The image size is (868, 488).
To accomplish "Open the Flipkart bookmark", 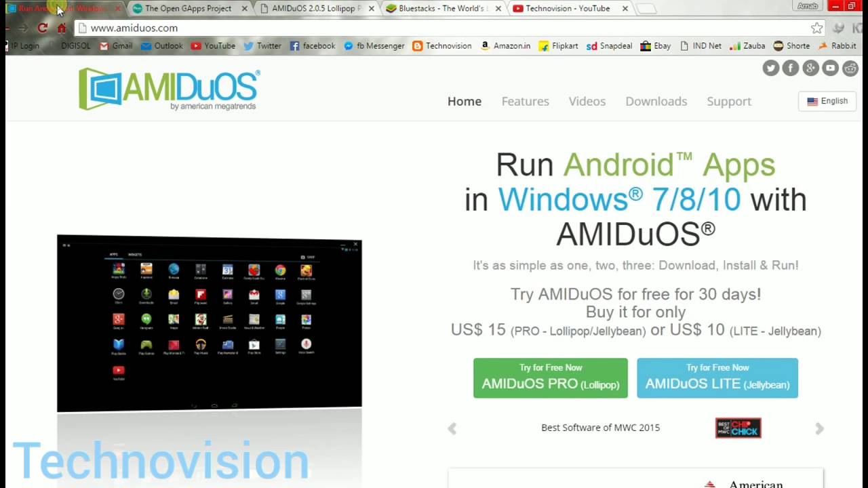I will [x=558, y=45].
